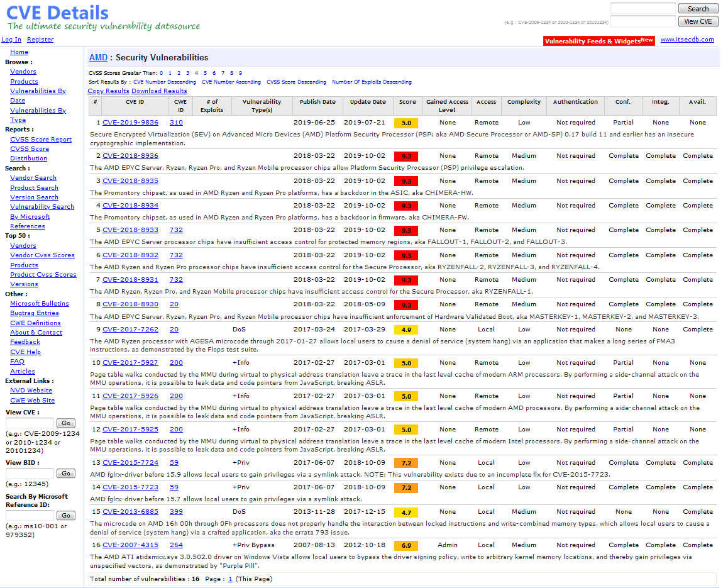Sort by CVSS Score Descending

(296, 82)
